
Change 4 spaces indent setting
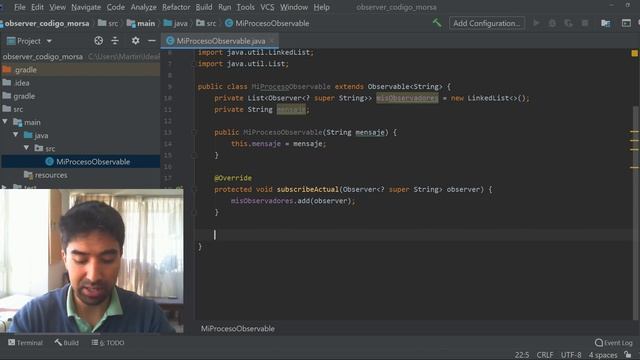(x=603, y=355)
